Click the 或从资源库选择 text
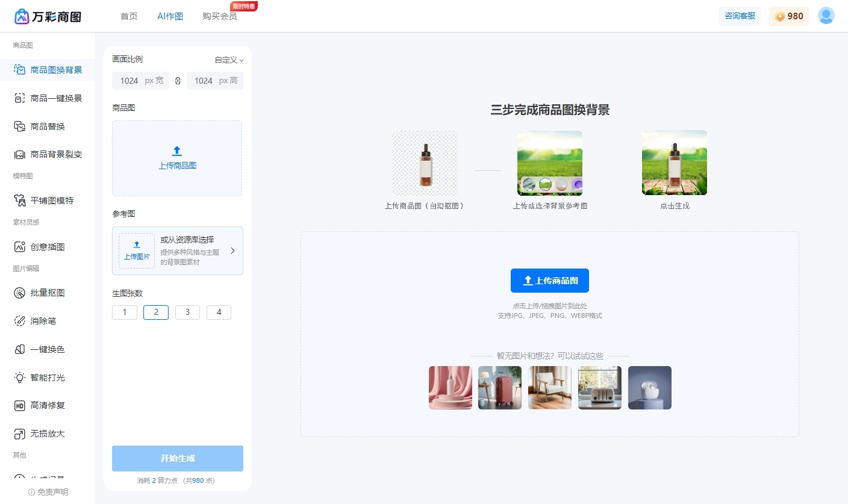This screenshot has width=848, height=504. (x=187, y=240)
